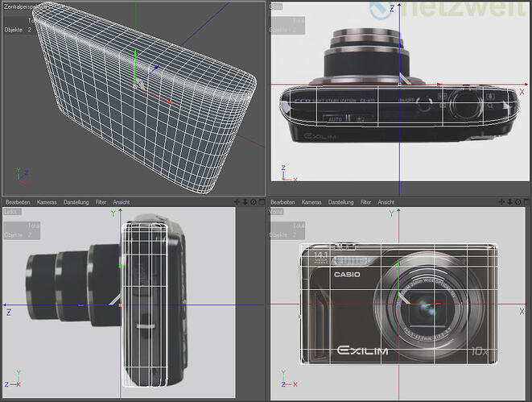Click the move-camera icon in Links viewport

(237, 202)
